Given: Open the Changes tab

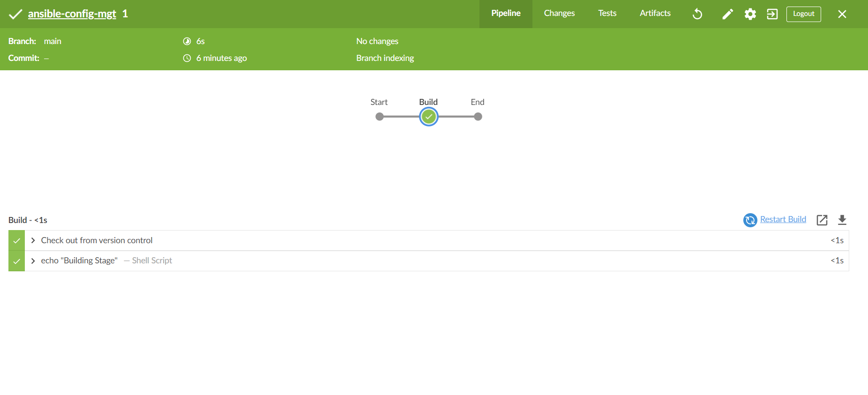Looking at the screenshot, I should pyautogui.click(x=559, y=14).
